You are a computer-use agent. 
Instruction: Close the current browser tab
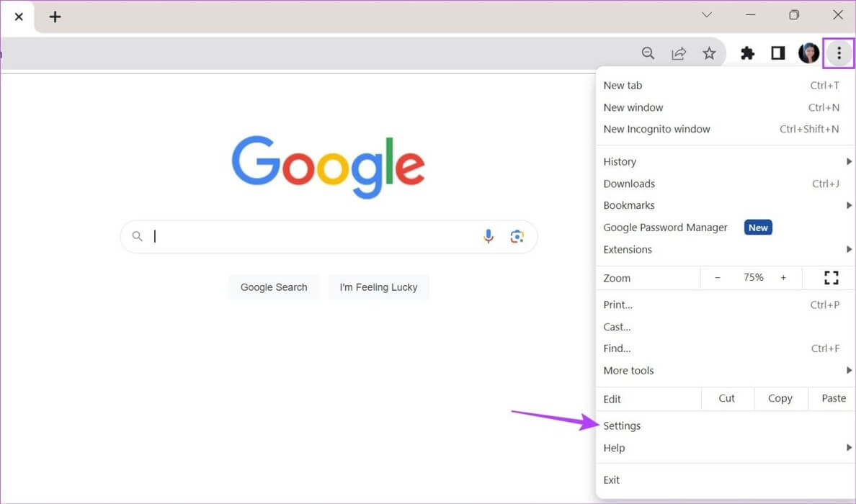click(x=19, y=17)
